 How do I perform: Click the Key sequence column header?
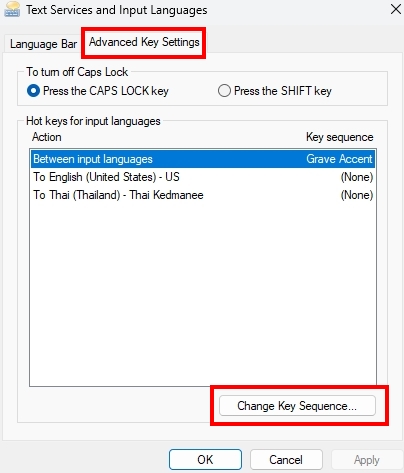pyautogui.click(x=339, y=137)
